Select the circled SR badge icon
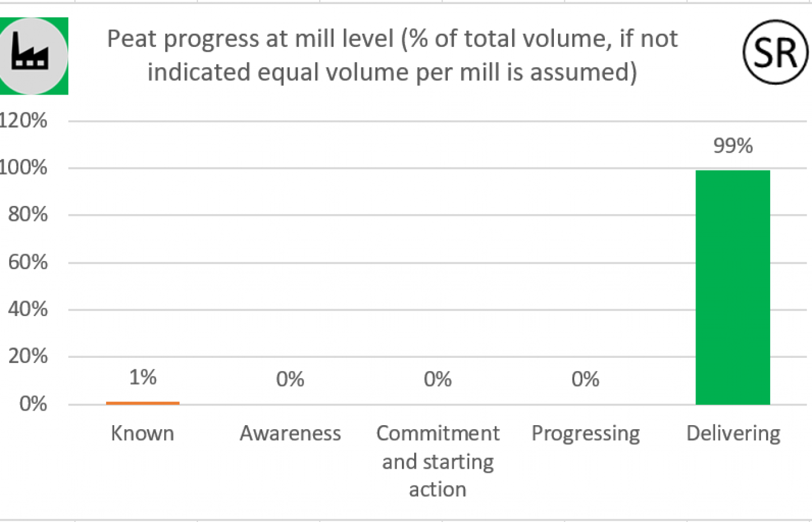812x522 pixels. pyautogui.click(x=776, y=52)
